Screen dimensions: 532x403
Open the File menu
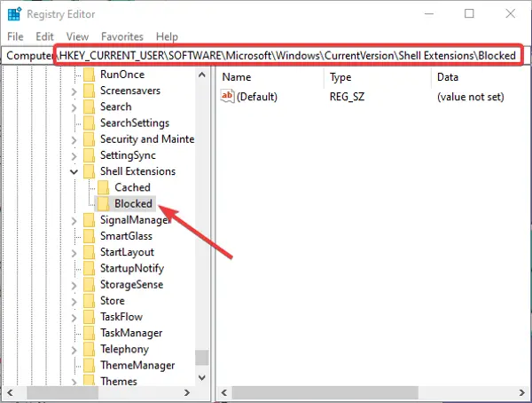coord(15,36)
